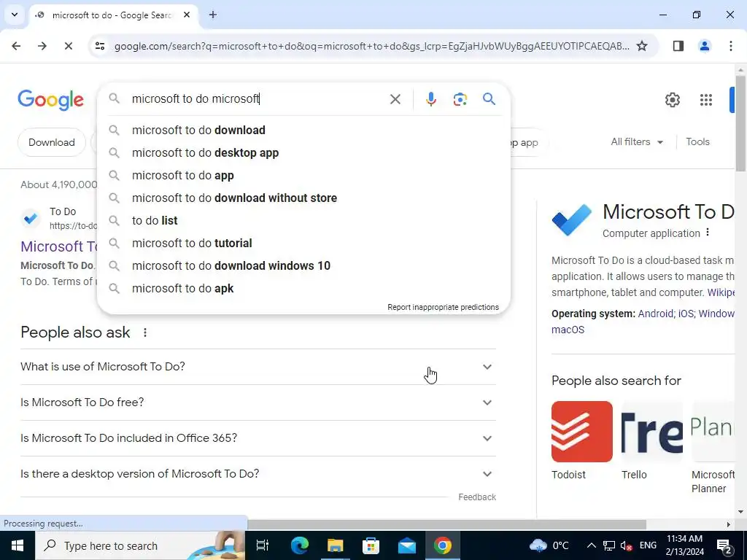Search by image with Google Lens
This screenshot has width=747, height=560.
(x=460, y=99)
